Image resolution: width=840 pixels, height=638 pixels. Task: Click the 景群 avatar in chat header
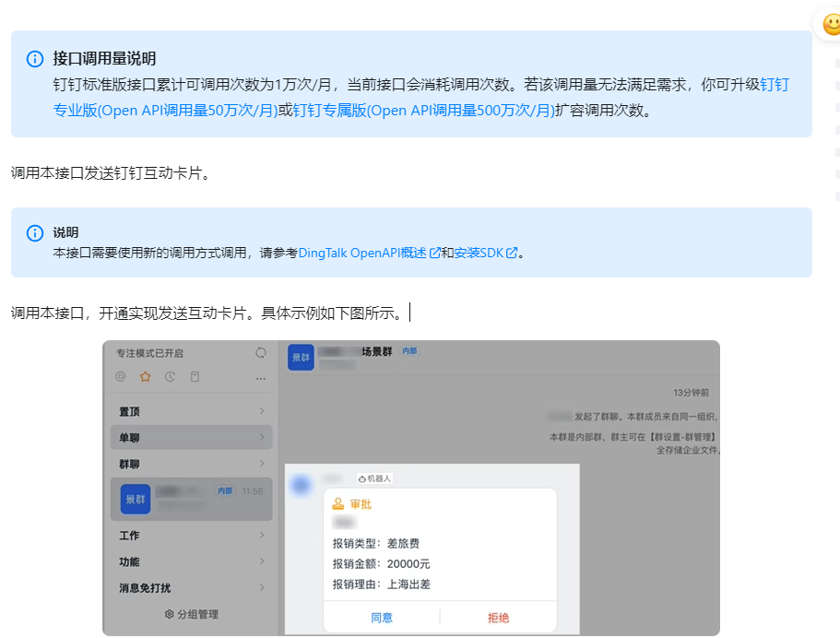pyautogui.click(x=302, y=358)
